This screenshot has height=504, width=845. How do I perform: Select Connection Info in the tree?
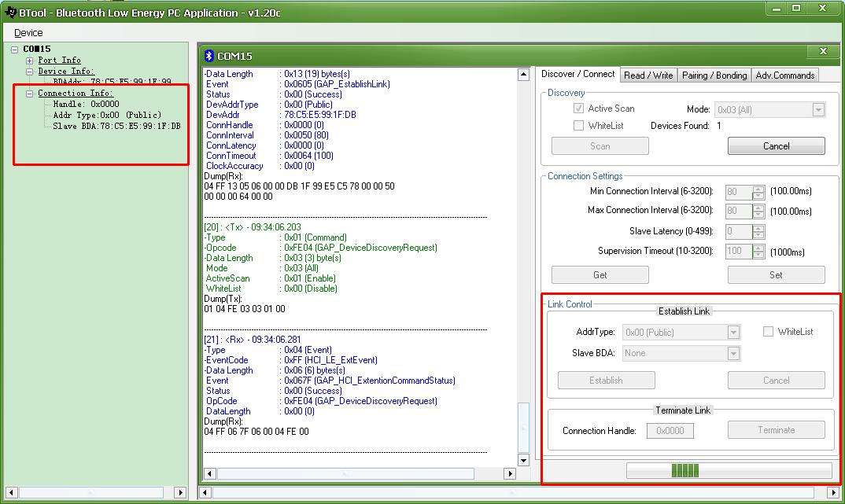pos(76,93)
